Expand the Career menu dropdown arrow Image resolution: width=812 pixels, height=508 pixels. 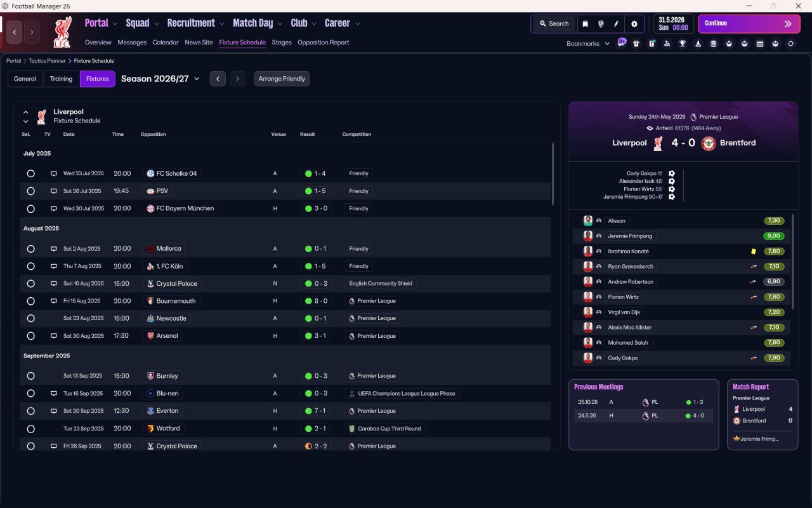tap(357, 24)
